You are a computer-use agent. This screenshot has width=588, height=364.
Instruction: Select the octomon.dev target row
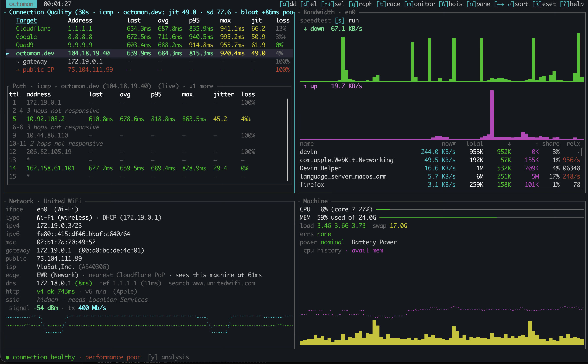(x=149, y=53)
